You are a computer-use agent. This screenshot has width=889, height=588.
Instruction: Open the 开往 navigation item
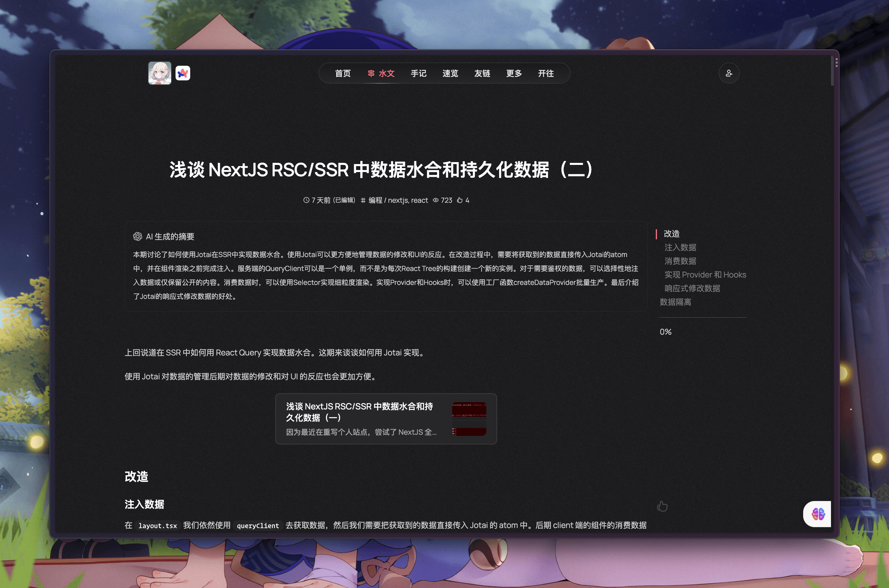546,73
